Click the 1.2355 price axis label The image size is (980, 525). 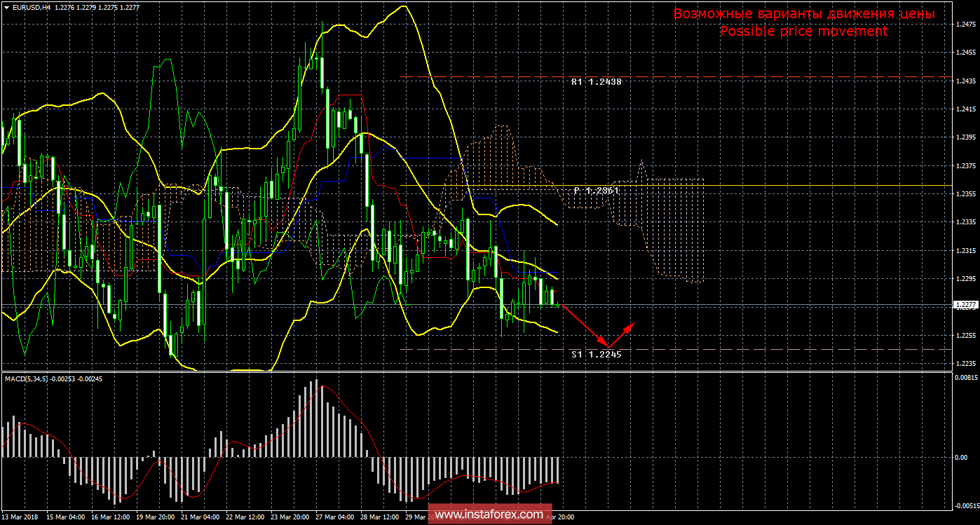pyautogui.click(x=966, y=194)
